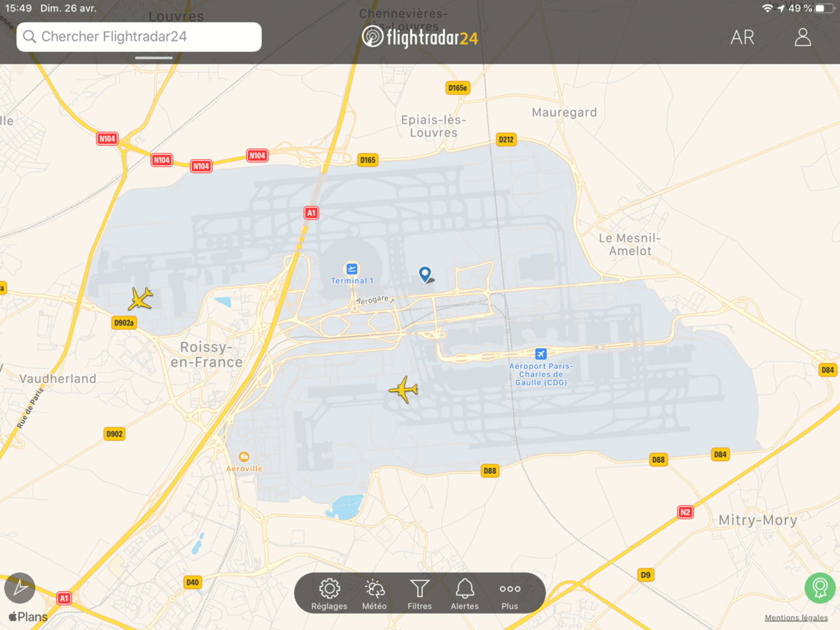Open the Filtres funnel menu
This screenshot has height=630, width=840.
[x=419, y=593]
